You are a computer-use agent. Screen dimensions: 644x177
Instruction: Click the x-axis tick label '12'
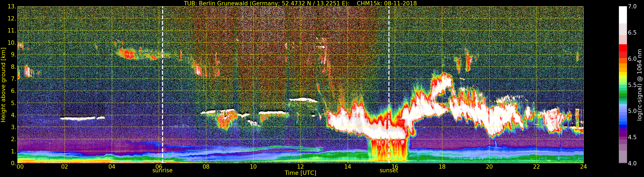pos(300,167)
